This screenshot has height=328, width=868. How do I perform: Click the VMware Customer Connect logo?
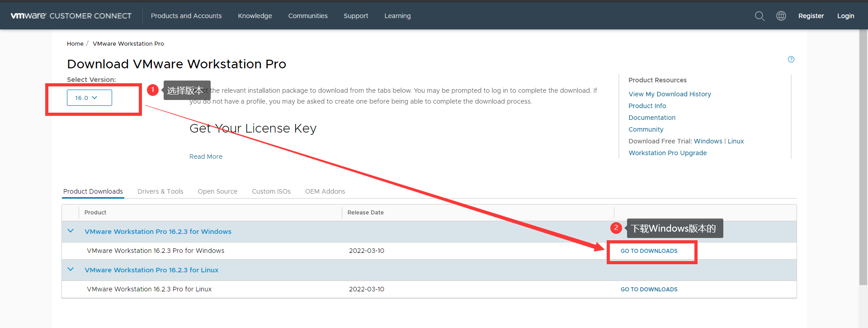point(71,16)
